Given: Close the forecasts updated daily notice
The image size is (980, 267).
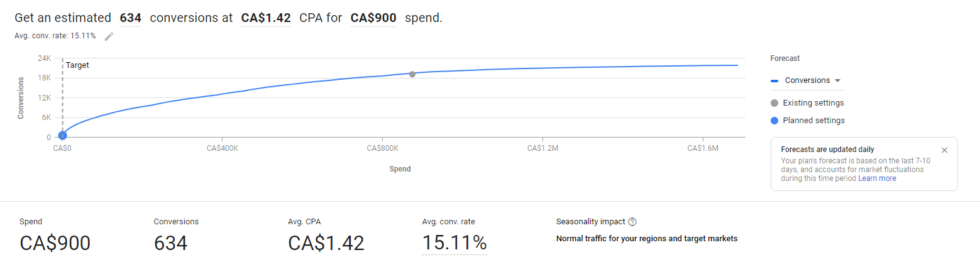Looking at the screenshot, I should 944,150.
